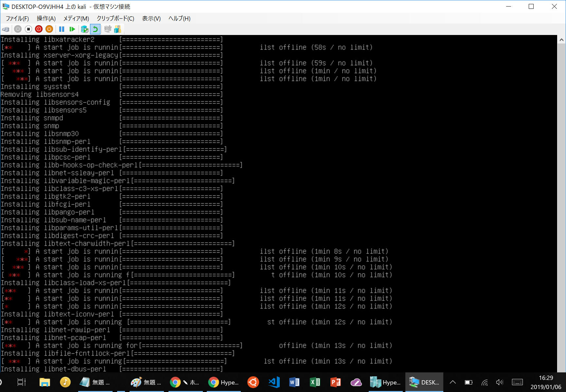
Task: Send Ctrl+Alt+Delete to the virtual machine
Action: click(6, 29)
